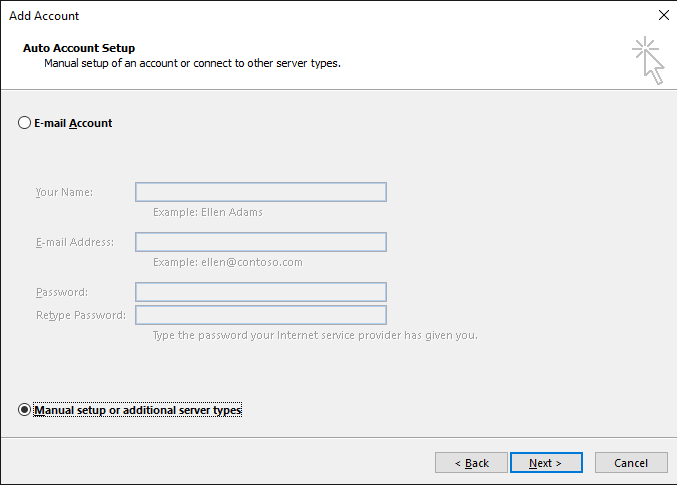677x485 pixels.
Task: Click the Next button
Action: pos(546,463)
